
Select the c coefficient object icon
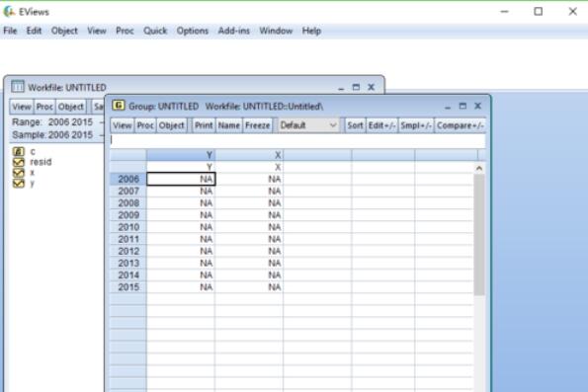[x=19, y=151]
